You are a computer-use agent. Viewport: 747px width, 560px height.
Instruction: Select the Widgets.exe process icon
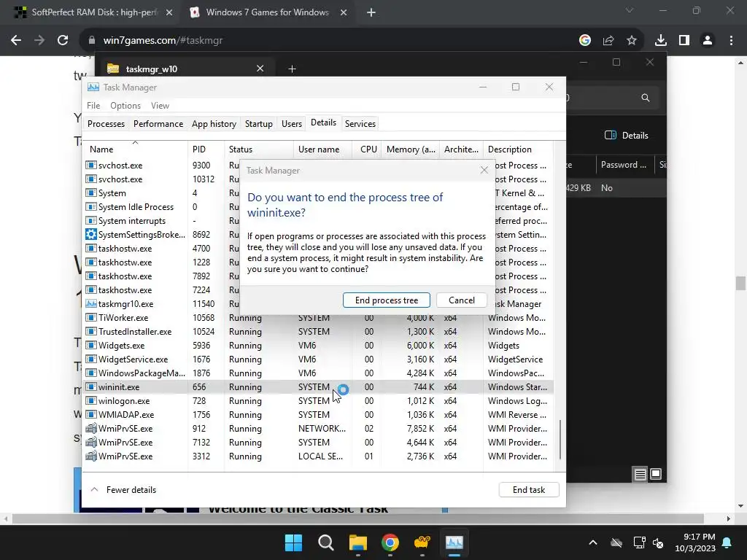click(91, 345)
